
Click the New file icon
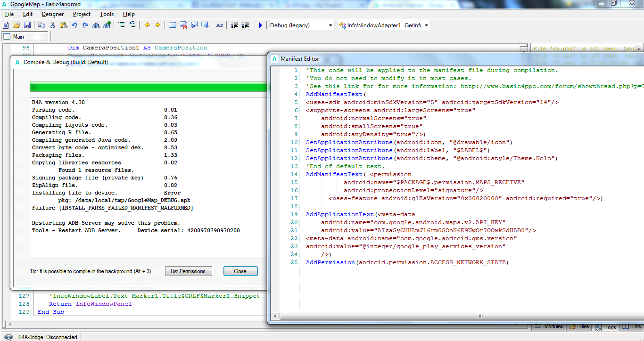point(6,25)
